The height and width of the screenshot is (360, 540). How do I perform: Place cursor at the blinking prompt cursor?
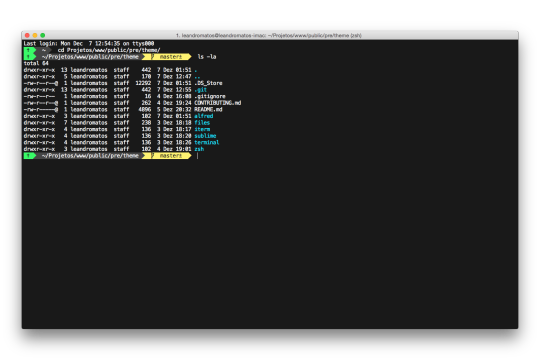(197, 156)
